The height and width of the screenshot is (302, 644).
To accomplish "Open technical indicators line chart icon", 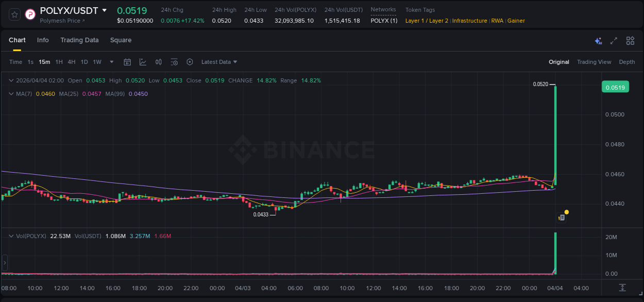I will click(x=143, y=62).
